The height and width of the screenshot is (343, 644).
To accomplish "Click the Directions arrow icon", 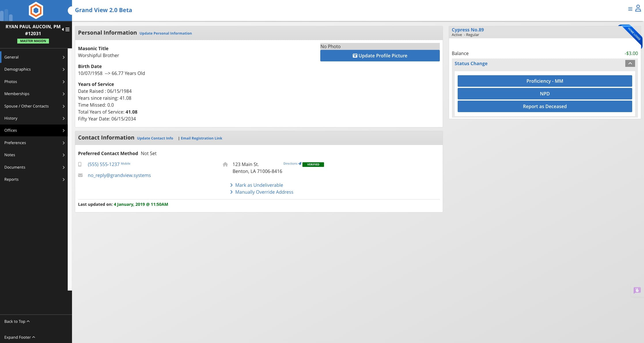I will coord(300,163).
